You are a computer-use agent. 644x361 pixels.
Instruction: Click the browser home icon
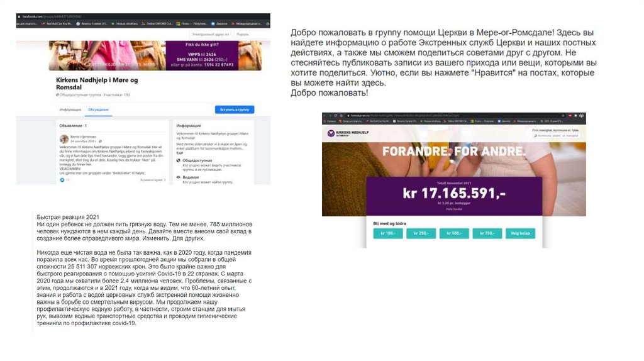(x=341, y=116)
